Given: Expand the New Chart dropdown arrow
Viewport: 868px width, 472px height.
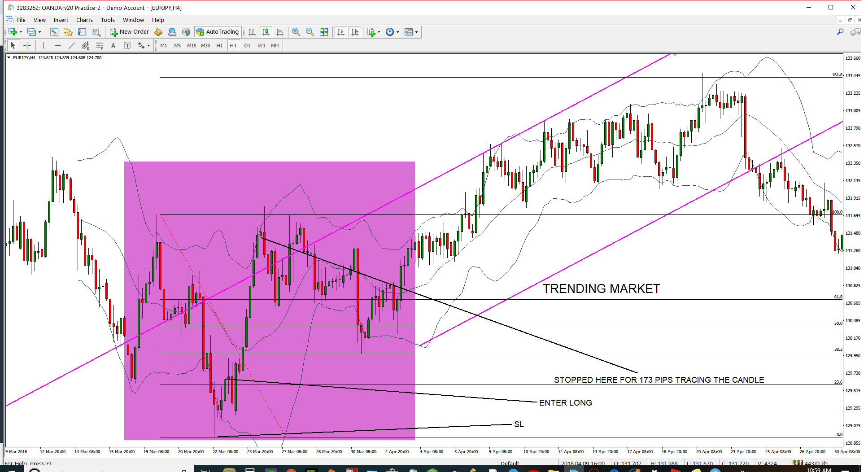Looking at the screenshot, I should [21, 32].
